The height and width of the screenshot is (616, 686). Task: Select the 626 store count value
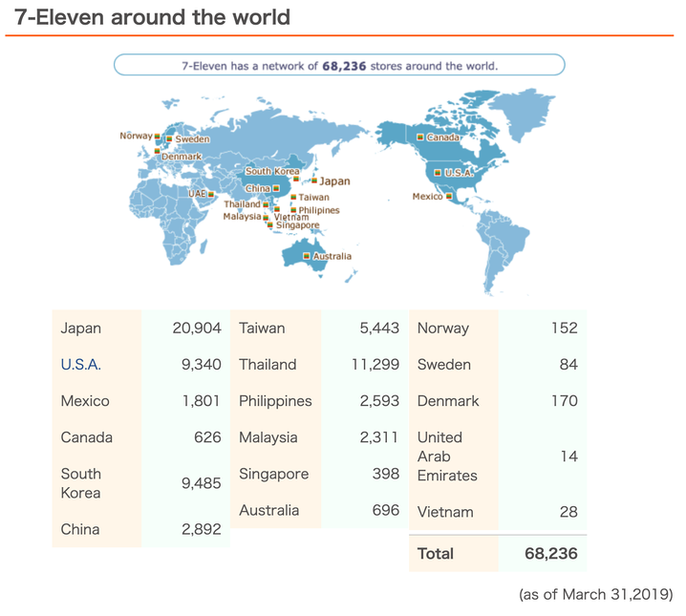(207, 437)
